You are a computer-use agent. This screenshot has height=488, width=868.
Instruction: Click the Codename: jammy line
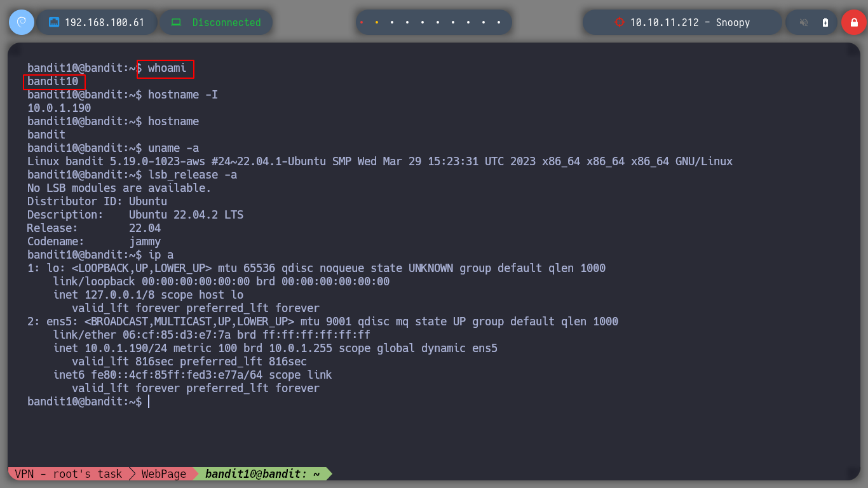[x=94, y=241]
